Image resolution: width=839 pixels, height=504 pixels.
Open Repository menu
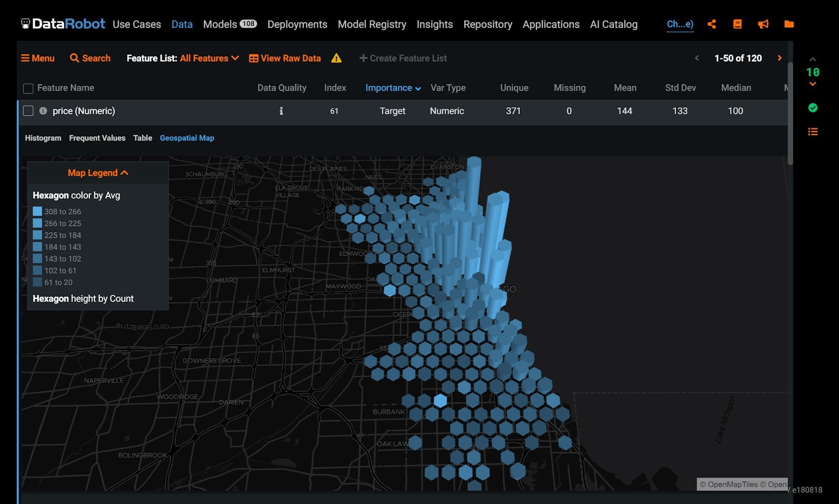488,24
